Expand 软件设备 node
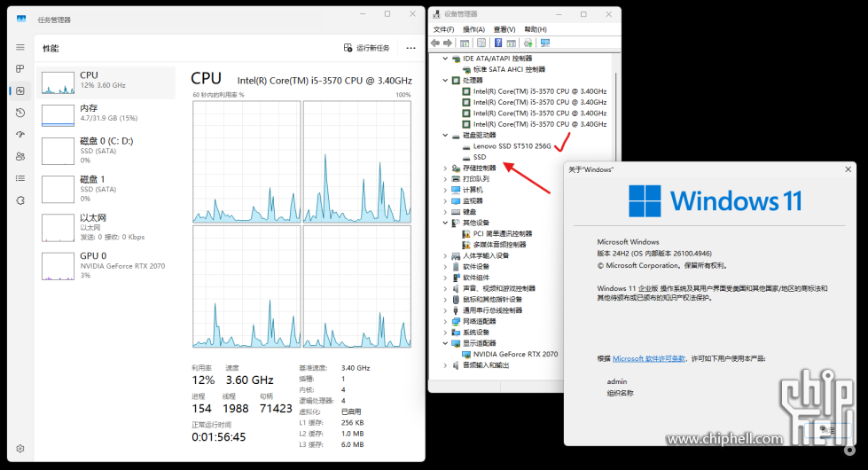 click(x=445, y=266)
